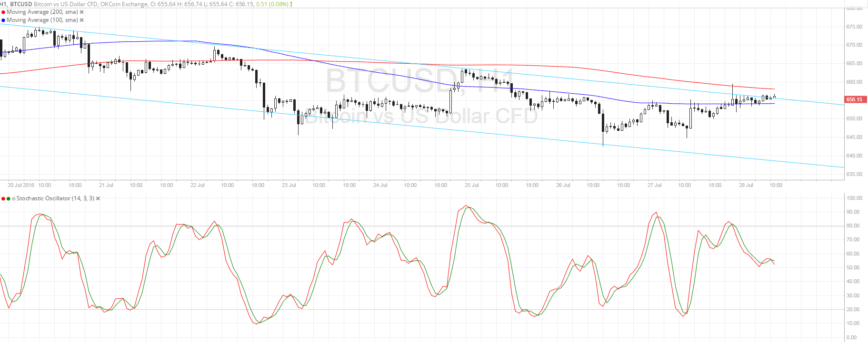The height and width of the screenshot is (343, 868).
Task: Remove the Stochastic Oscillator indicator
Action: click(x=98, y=198)
